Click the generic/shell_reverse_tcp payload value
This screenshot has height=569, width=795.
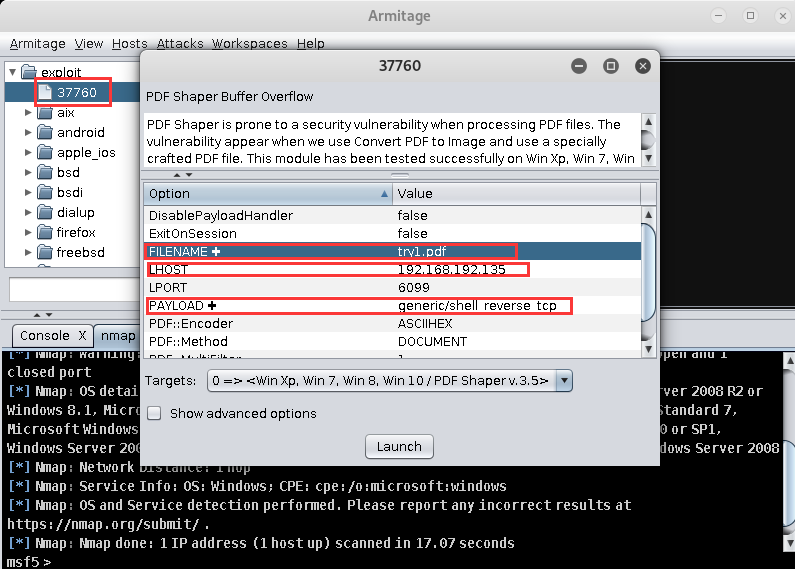(477, 306)
